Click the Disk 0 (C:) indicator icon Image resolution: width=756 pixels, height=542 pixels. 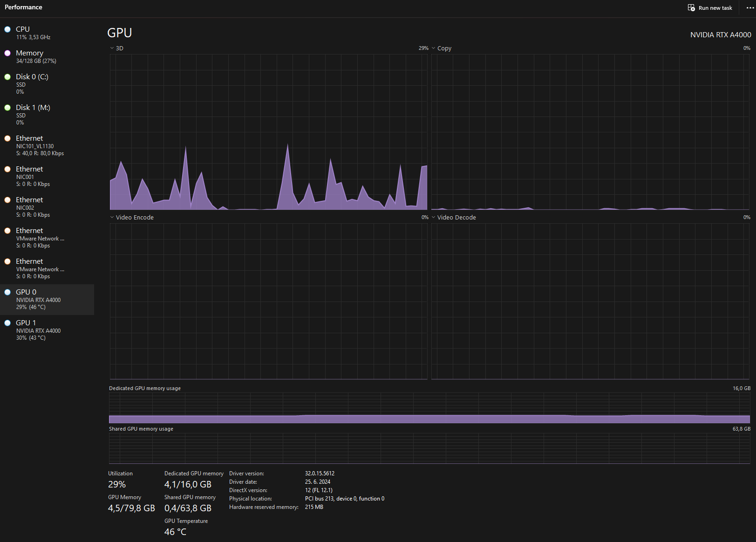pos(7,77)
